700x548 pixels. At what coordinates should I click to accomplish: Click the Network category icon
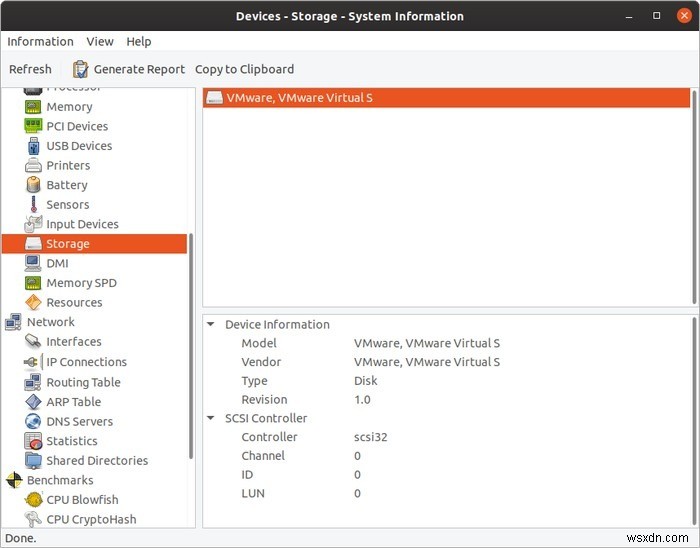(x=13, y=322)
